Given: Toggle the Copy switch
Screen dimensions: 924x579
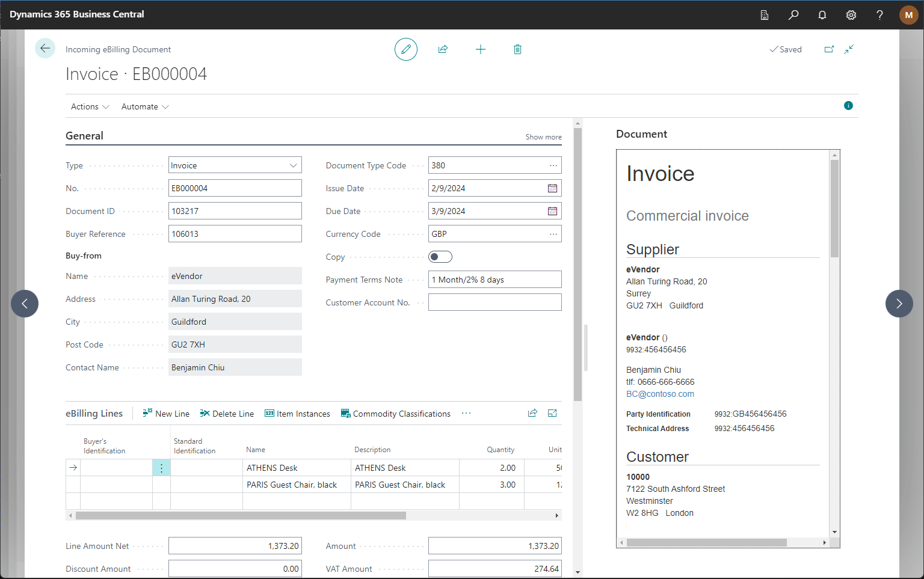Looking at the screenshot, I should 440,257.
